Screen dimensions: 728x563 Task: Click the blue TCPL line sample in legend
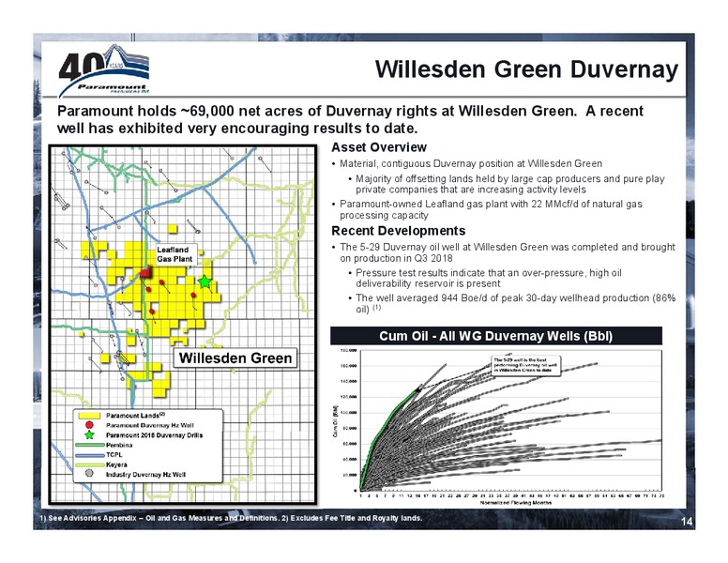pos(90,455)
